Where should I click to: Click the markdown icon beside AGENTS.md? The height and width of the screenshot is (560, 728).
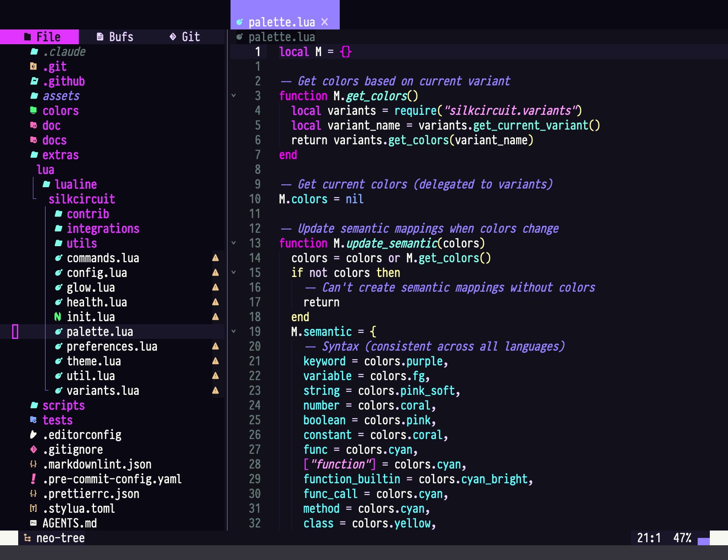(33, 523)
